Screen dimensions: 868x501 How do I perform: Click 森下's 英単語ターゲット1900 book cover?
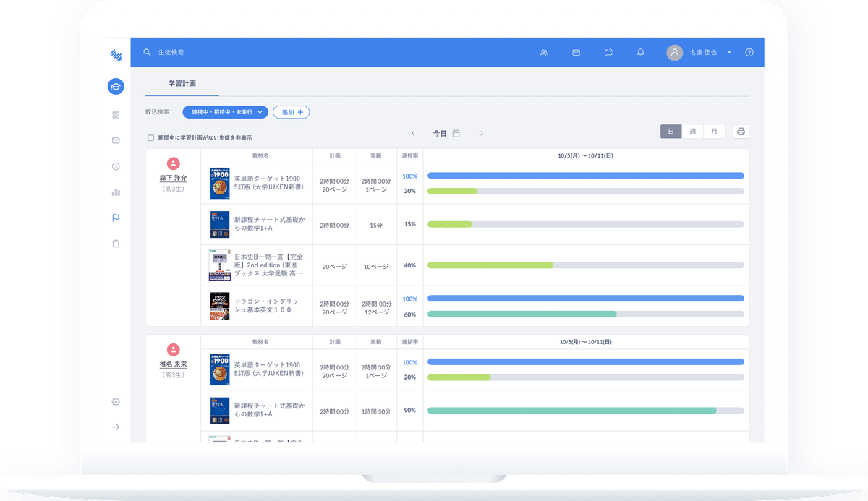click(x=220, y=184)
